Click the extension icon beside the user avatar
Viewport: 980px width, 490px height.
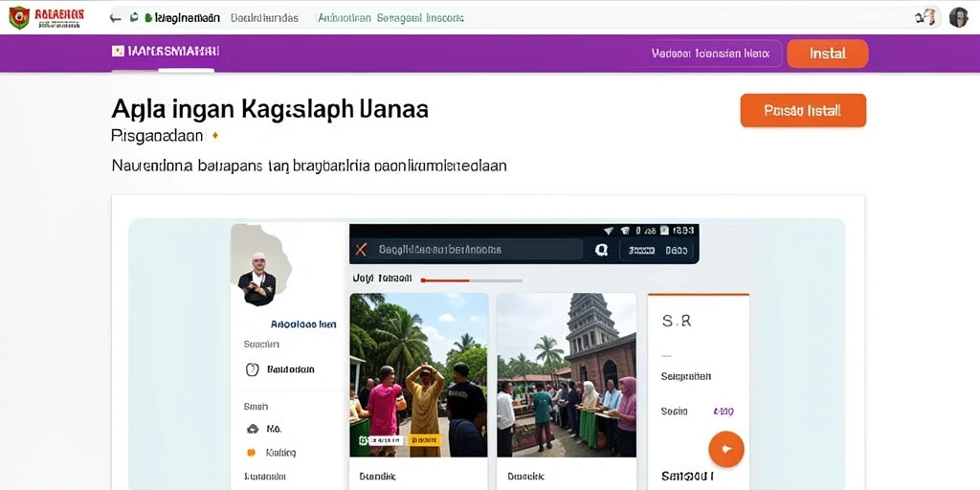click(925, 17)
